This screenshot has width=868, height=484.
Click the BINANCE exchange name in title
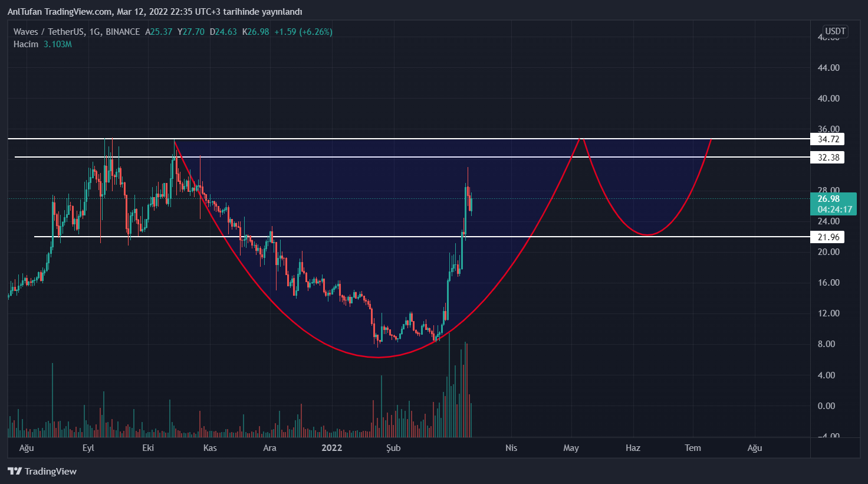pos(123,32)
